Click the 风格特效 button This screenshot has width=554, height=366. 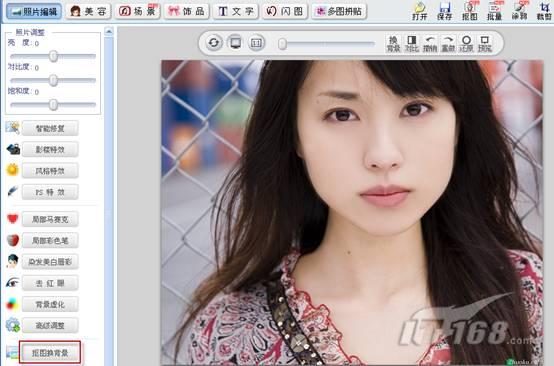(x=50, y=171)
